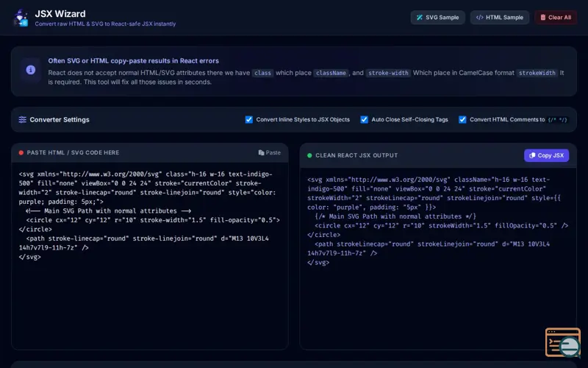
Task: Click the JSX Wizard logo icon
Action: click(21, 18)
